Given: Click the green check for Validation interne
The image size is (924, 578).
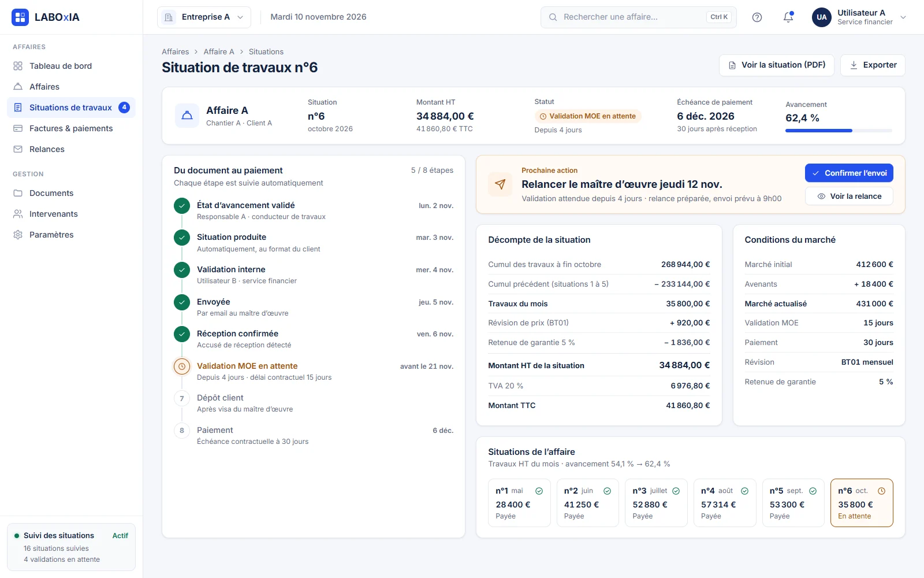Looking at the screenshot, I should (x=182, y=270).
